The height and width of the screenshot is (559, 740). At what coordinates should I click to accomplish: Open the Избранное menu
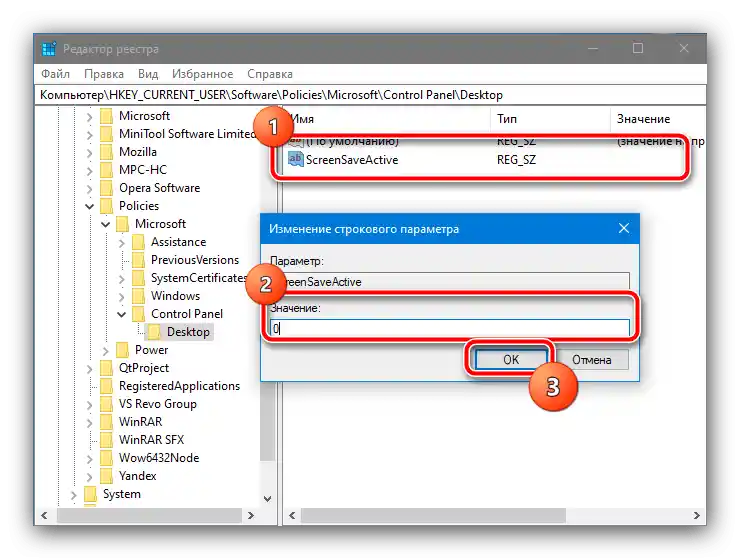click(x=202, y=74)
